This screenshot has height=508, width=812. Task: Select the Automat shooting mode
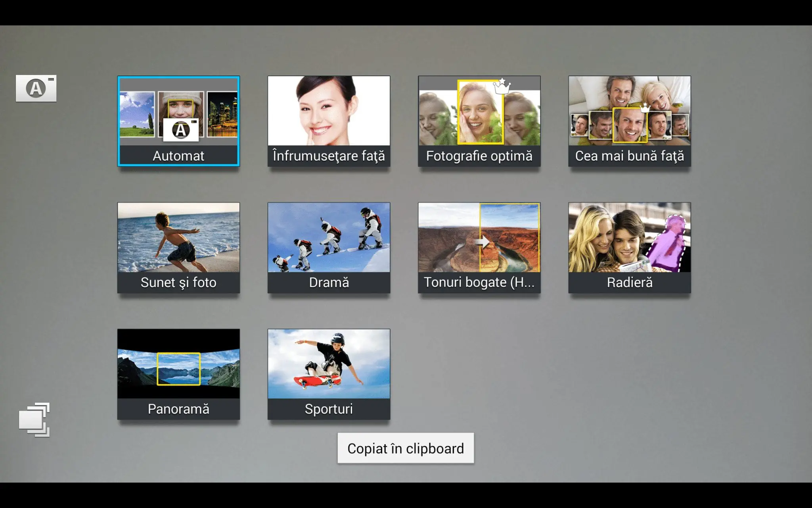pos(178,121)
